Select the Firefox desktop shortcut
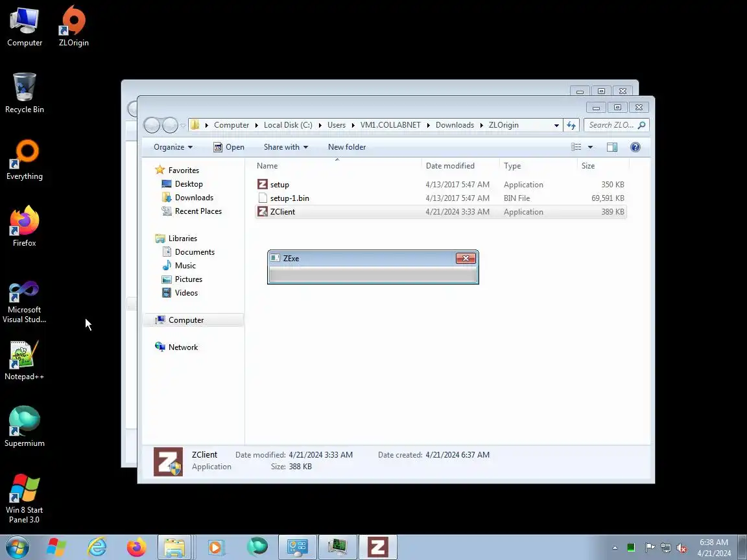This screenshot has width=747, height=560. 24,226
